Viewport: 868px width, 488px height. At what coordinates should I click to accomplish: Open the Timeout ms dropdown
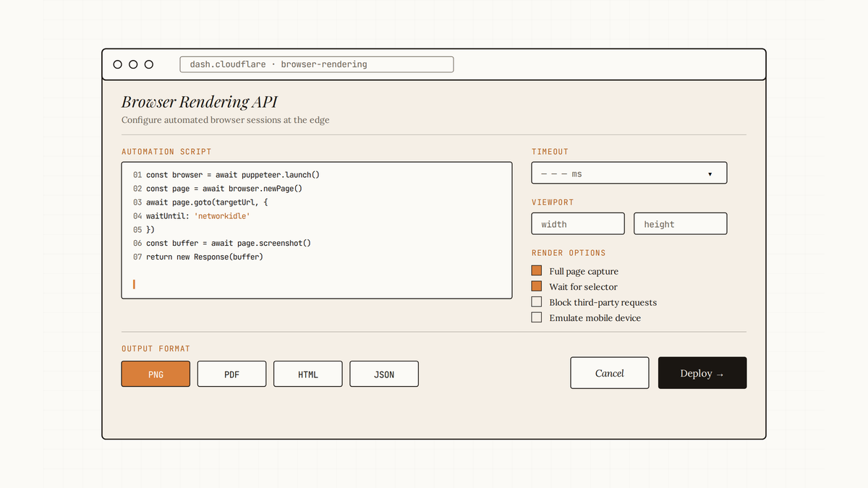tap(629, 174)
